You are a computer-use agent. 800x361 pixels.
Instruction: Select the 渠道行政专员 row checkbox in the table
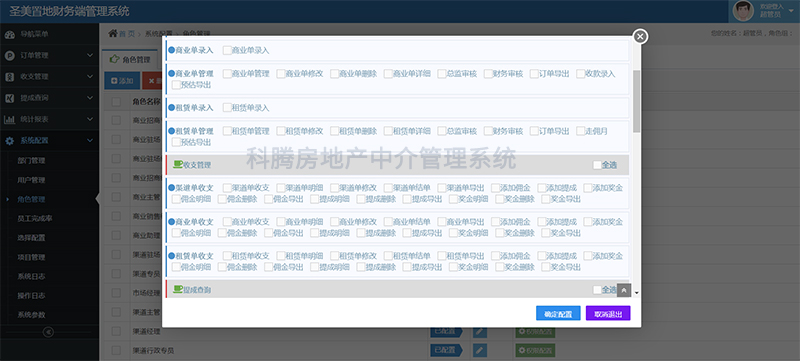coord(116,351)
